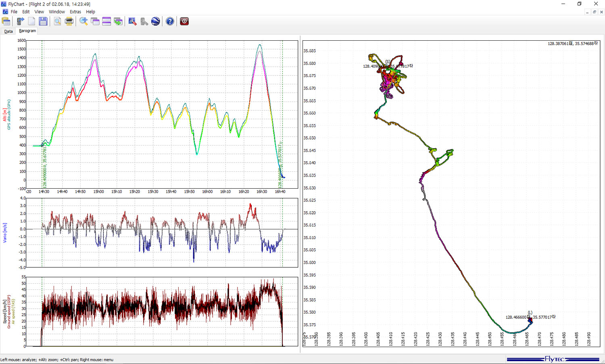Open the Help menu
Screen dimensions: 605x364
[91, 12]
